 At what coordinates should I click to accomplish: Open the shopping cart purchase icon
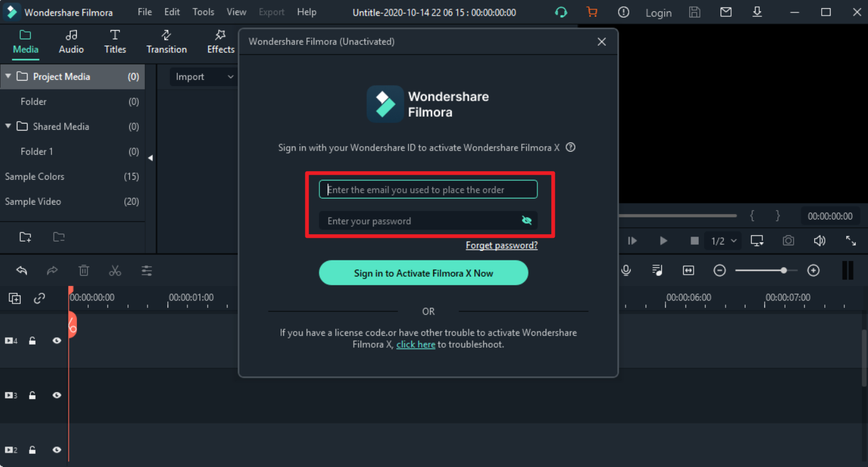pos(592,12)
